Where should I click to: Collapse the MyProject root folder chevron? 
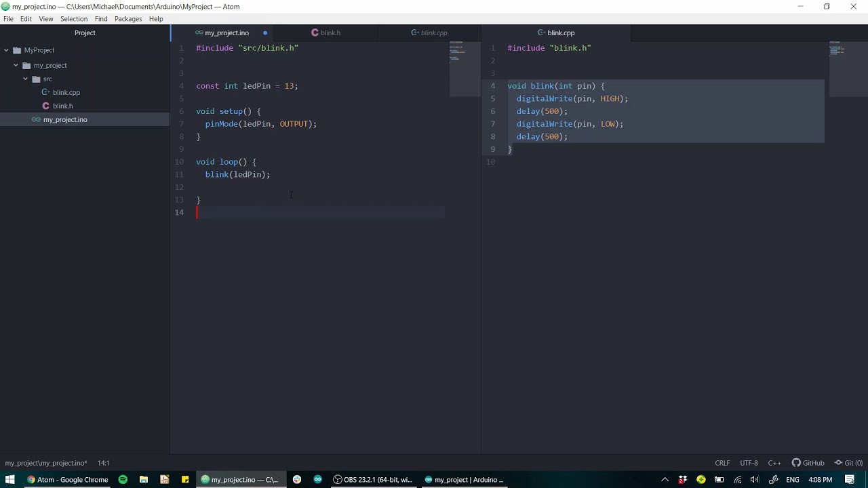click(6, 50)
